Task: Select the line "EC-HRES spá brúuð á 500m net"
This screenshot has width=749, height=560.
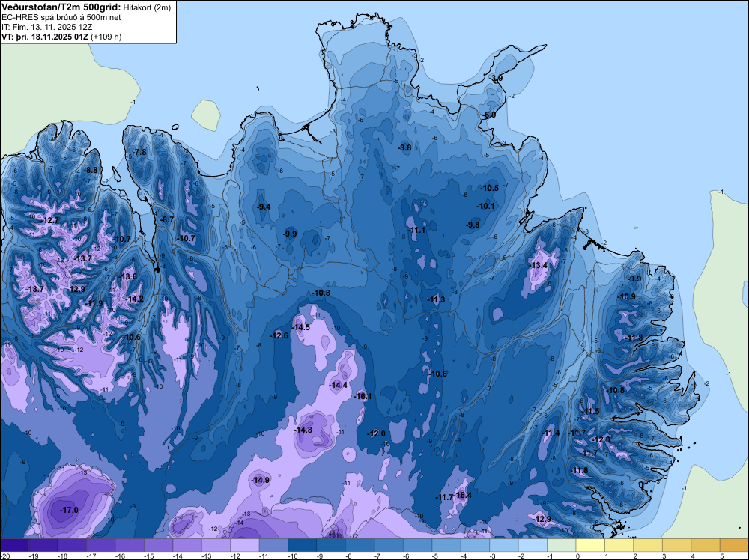Action: tap(61, 17)
